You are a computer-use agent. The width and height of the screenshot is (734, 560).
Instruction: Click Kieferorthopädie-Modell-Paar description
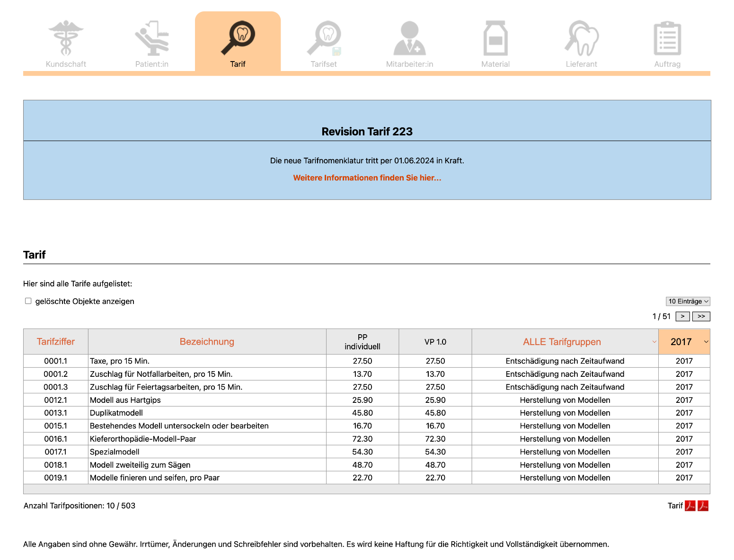[143, 439]
